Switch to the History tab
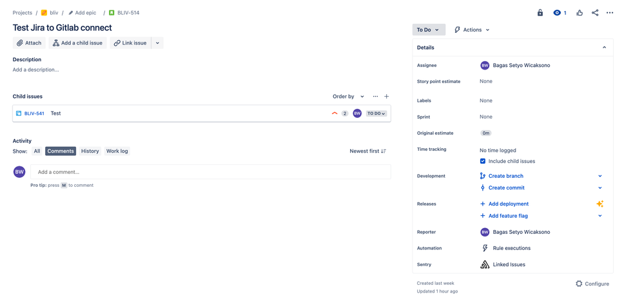Screen dimensions: 644x308 click(90, 151)
